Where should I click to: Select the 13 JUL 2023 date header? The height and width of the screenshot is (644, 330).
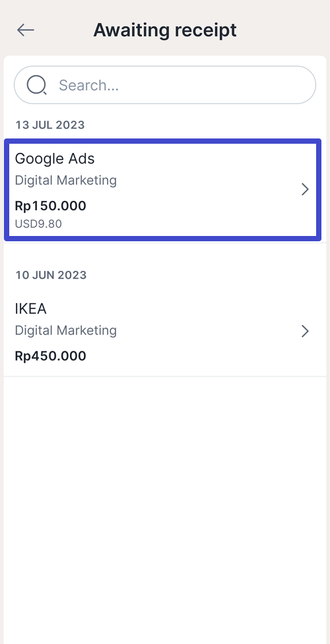pos(50,125)
